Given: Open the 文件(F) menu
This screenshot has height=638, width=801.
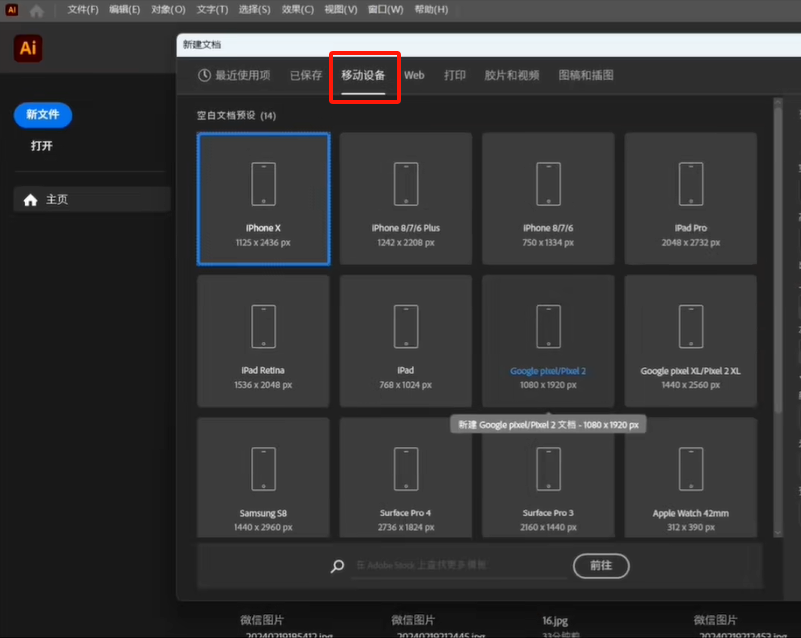Looking at the screenshot, I should point(83,10).
